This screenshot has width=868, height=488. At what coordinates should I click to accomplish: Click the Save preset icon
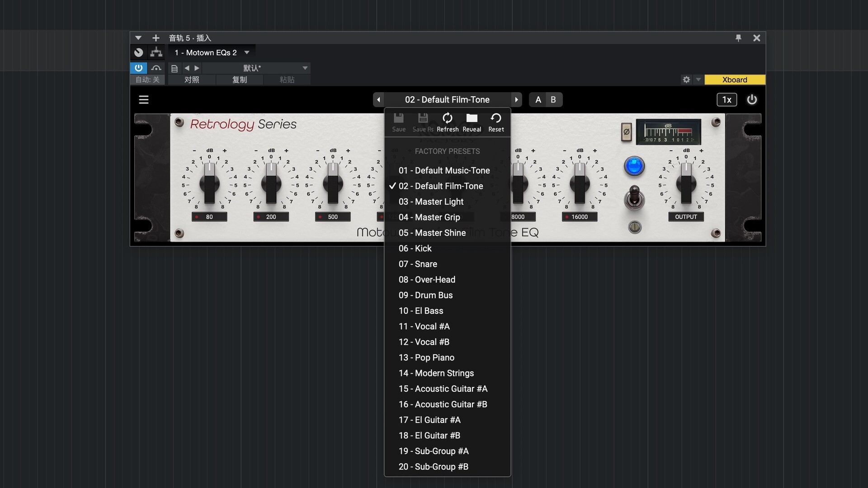(x=399, y=122)
